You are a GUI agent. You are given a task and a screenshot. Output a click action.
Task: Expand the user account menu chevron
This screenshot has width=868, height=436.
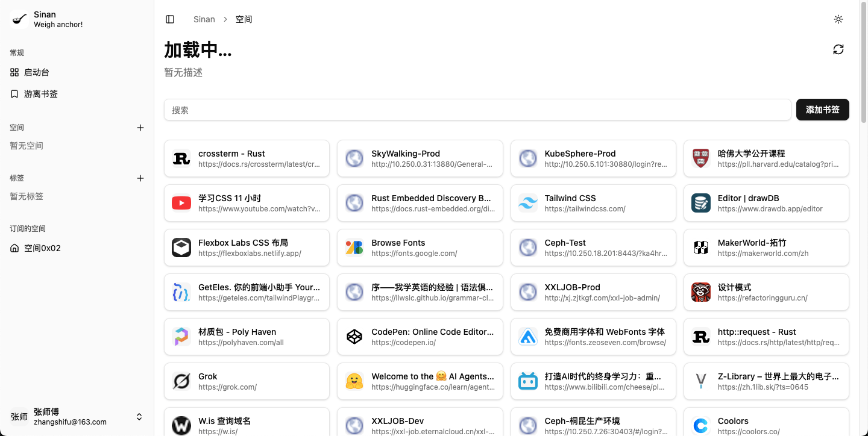[x=139, y=417]
